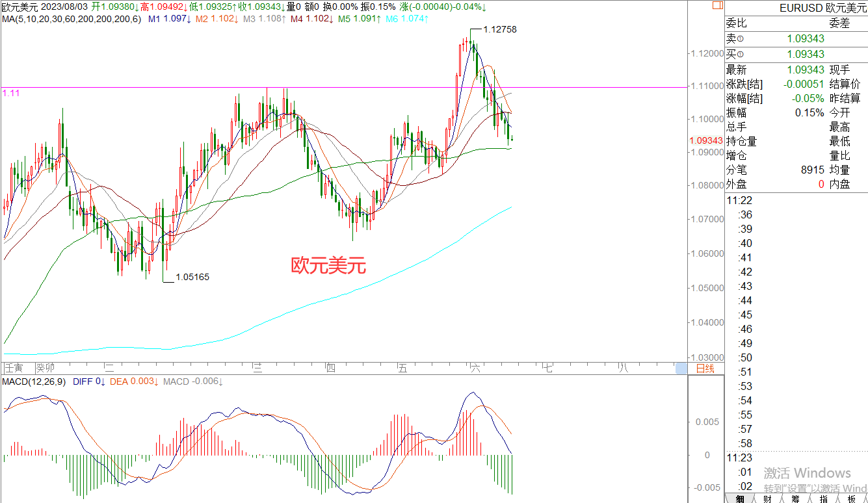Click the 癸卯 year marker on time axis
The width and height of the screenshot is (868, 503).
pyautogui.click(x=46, y=368)
